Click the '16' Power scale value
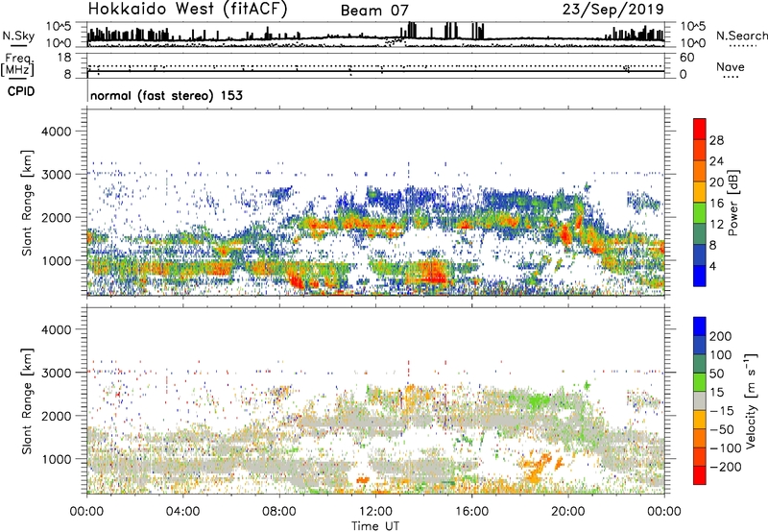 [716, 204]
